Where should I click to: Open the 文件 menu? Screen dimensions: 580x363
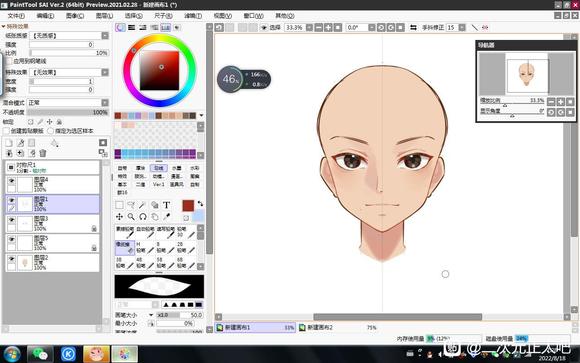[16, 16]
